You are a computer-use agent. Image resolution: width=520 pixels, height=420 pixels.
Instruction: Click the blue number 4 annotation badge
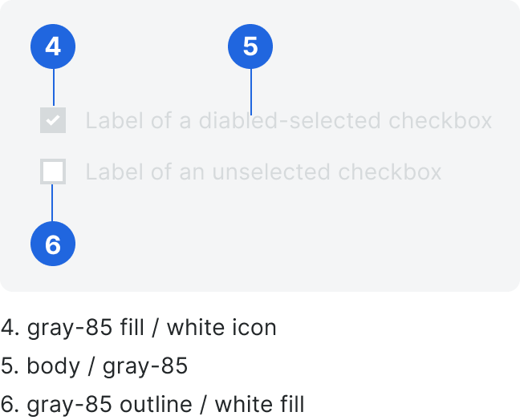53,46
